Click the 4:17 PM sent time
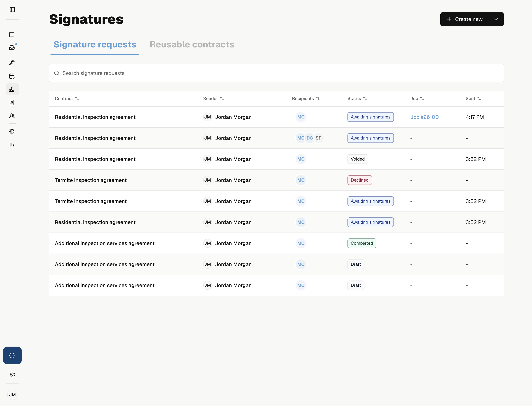Viewport: 532px width, 406px height. click(475, 117)
